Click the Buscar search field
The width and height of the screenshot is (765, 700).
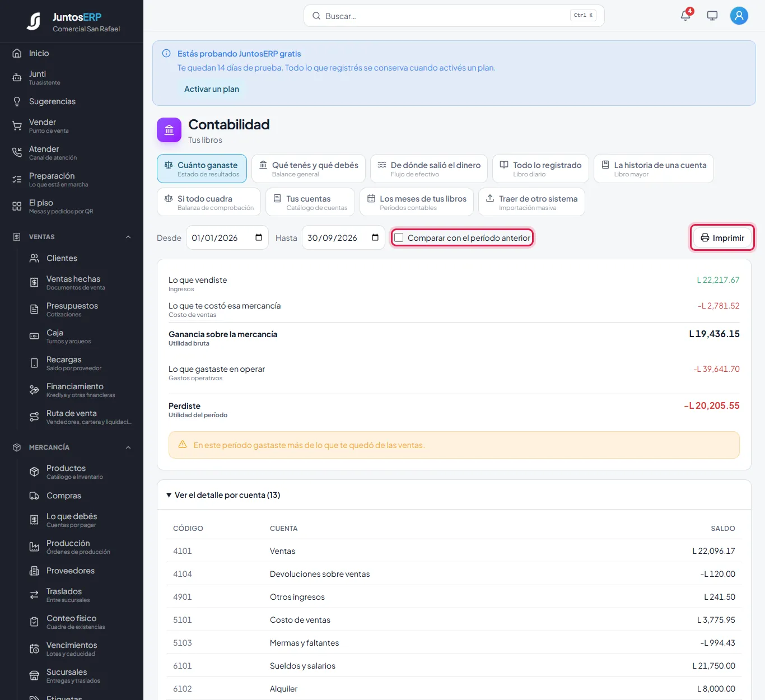tap(454, 16)
